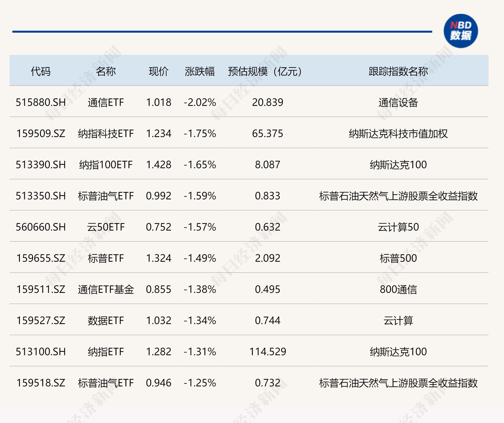Click the name 纳指ETF

pyautogui.click(x=106, y=352)
